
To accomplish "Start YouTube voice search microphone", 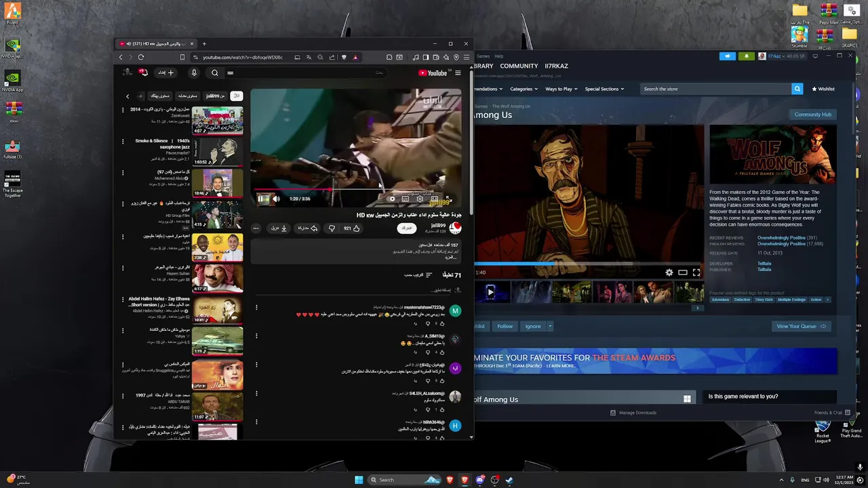I will [x=194, y=73].
